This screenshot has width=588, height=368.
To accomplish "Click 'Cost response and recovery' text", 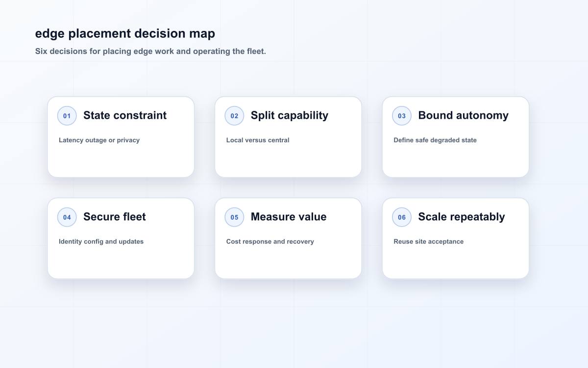I will click(x=270, y=242).
